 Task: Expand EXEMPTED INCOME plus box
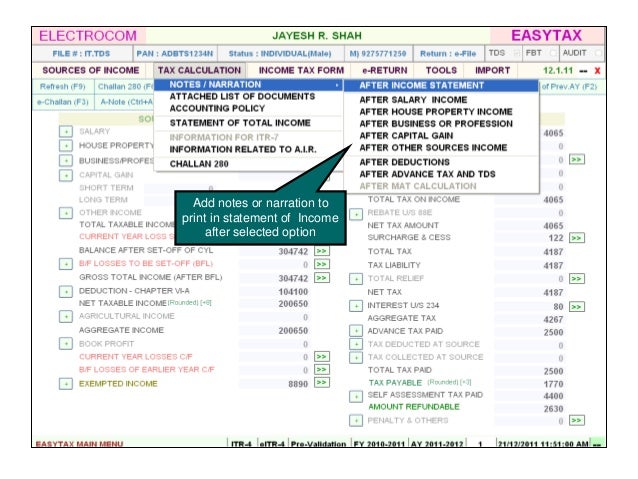pos(66,384)
